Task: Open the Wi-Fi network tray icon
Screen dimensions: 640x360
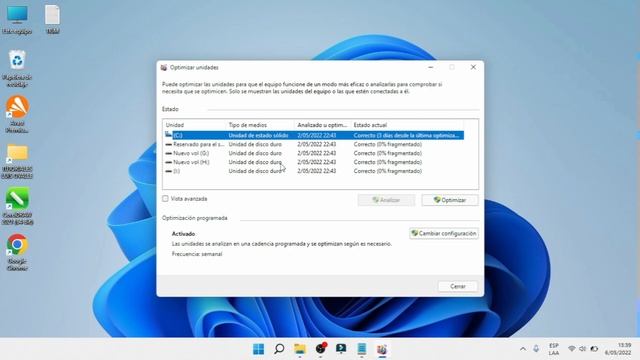Action: [x=571, y=349]
